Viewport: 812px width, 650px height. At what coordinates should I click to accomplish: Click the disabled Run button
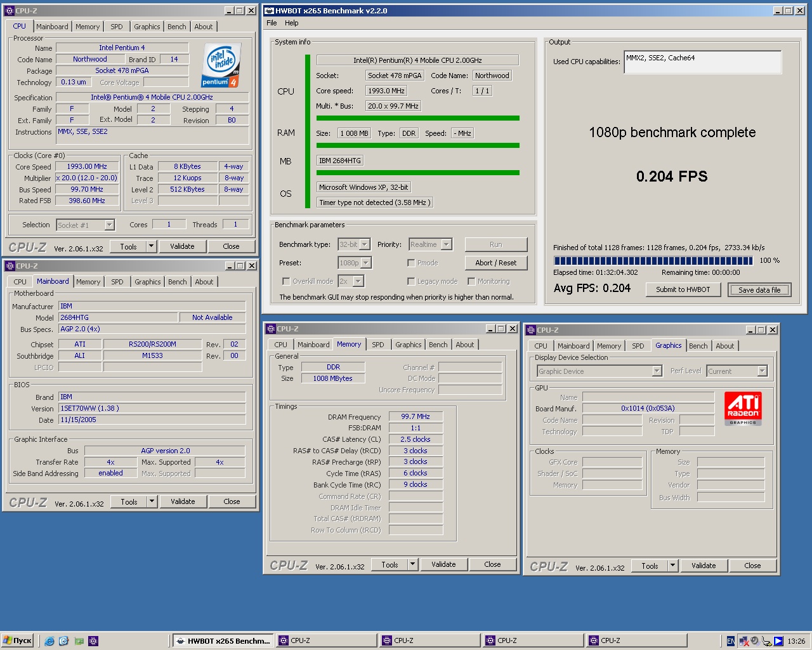point(496,244)
